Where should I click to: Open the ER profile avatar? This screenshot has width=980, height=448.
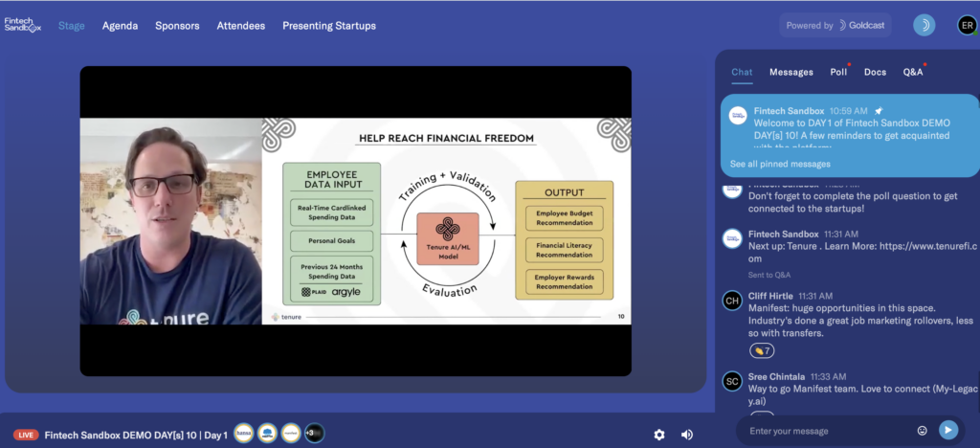(x=967, y=26)
